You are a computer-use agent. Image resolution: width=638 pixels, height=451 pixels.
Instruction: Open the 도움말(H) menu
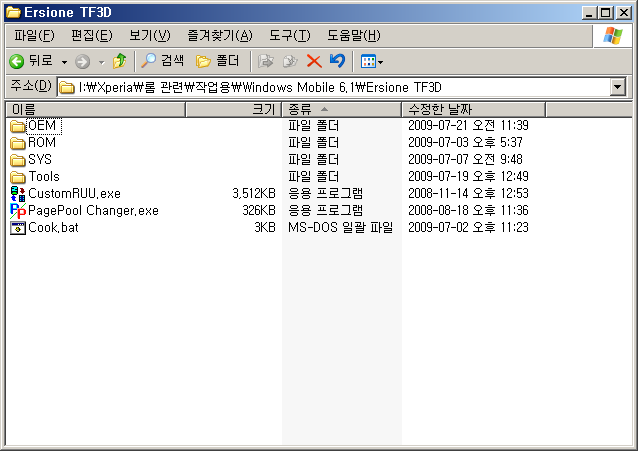tap(354, 36)
